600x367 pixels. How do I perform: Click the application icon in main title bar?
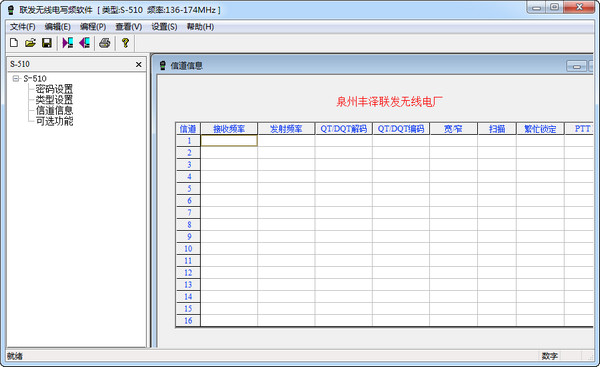[11, 10]
